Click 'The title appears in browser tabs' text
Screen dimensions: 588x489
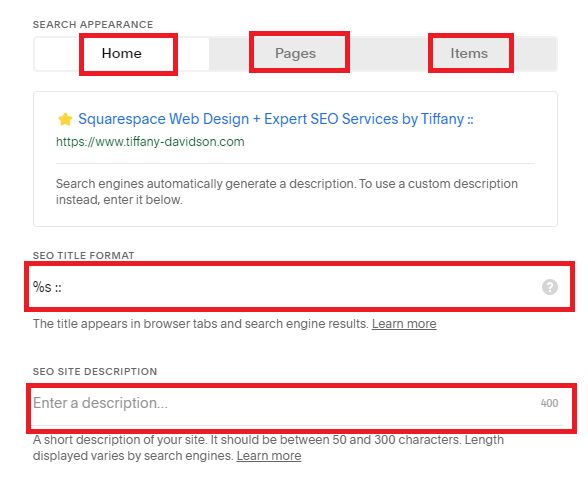pos(201,324)
